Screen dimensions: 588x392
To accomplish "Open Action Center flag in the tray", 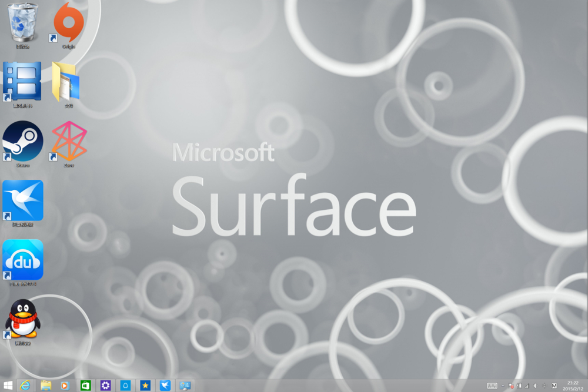I will click(x=511, y=386).
